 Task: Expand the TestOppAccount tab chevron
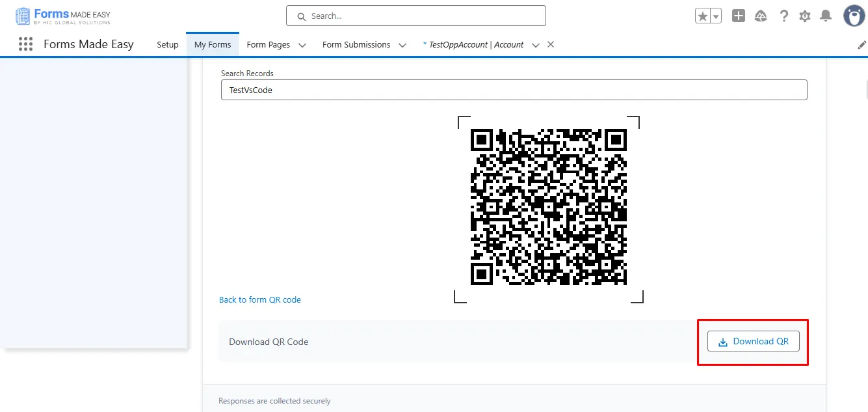point(536,45)
